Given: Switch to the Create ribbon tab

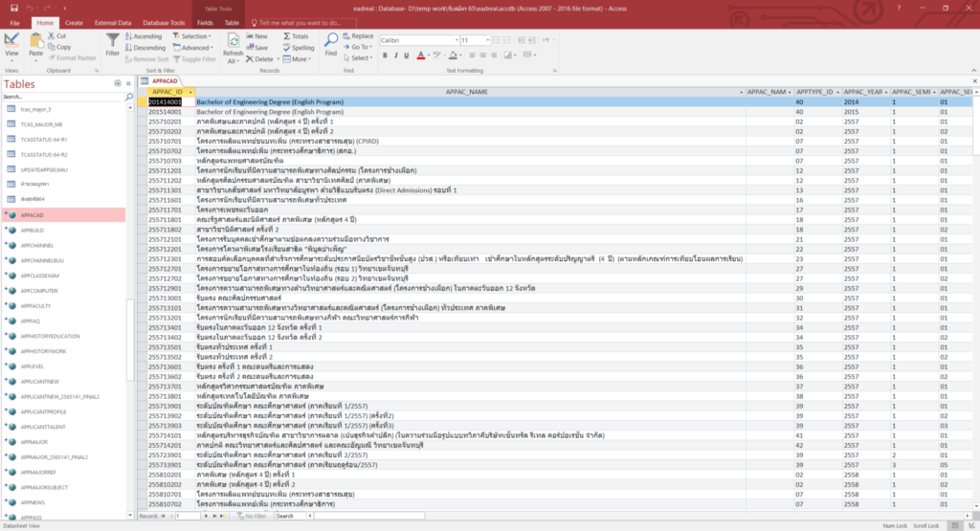Looking at the screenshot, I should coord(74,21).
